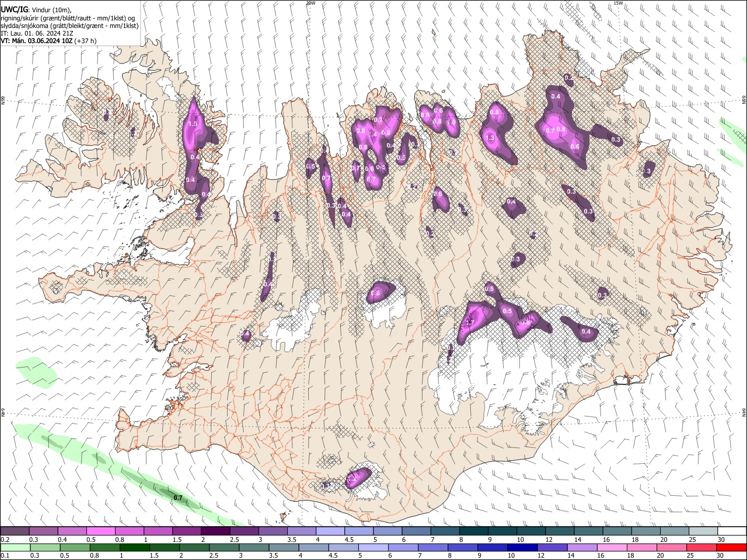Click the 'UWC/IG: Vindur (10m)' title line
Screen dimensions: 747x560
[x=37, y=9]
